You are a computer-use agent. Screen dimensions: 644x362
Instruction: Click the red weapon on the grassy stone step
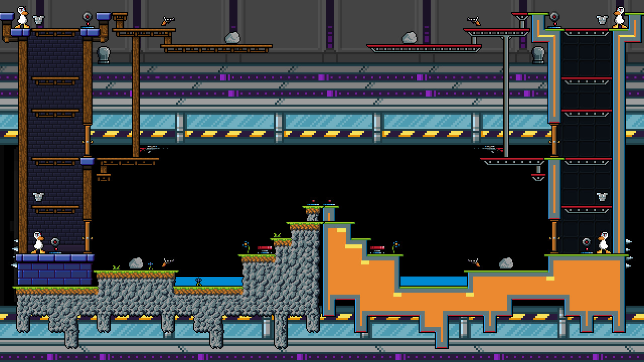(x=265, y=249)
